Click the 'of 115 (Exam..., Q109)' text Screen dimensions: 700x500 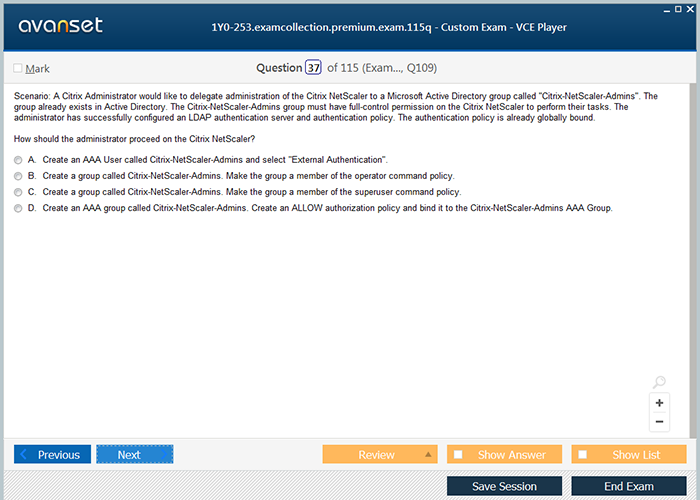click(x=382, y=68)
